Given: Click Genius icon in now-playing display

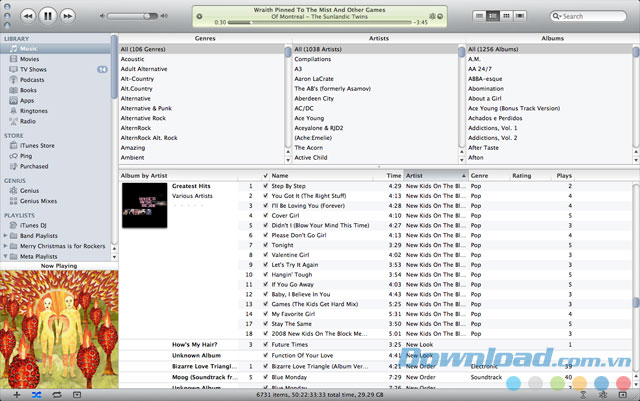Looking at the screenshot, I should tap(432, 16).
